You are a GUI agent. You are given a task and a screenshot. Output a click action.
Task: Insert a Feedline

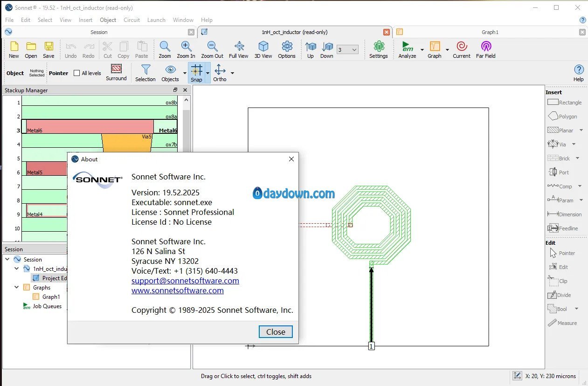click(x=562, y=228)
